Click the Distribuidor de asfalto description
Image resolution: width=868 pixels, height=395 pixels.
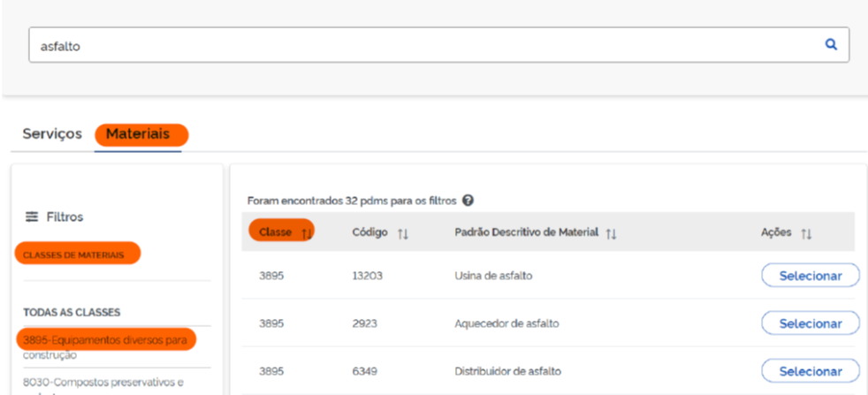(507, 371)
